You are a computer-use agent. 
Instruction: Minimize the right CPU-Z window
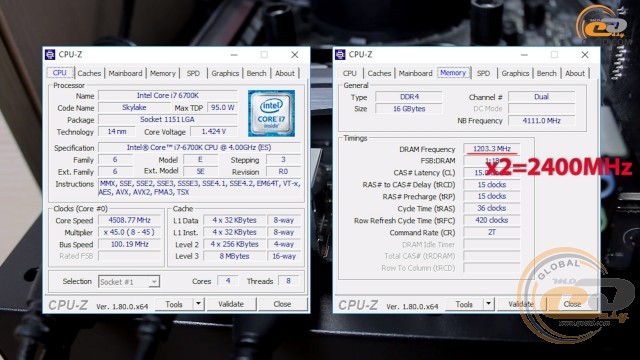(524, 55)
